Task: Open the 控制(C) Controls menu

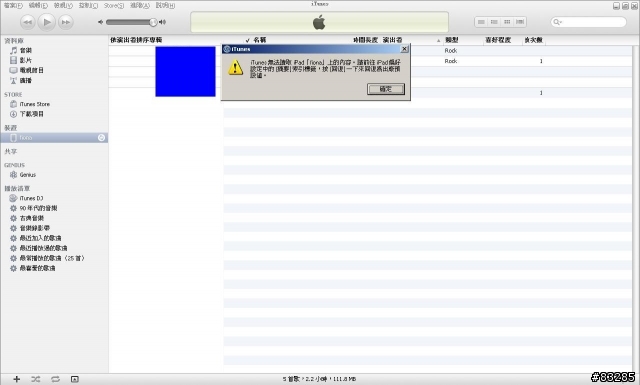Action: click(x=88, y=5)
